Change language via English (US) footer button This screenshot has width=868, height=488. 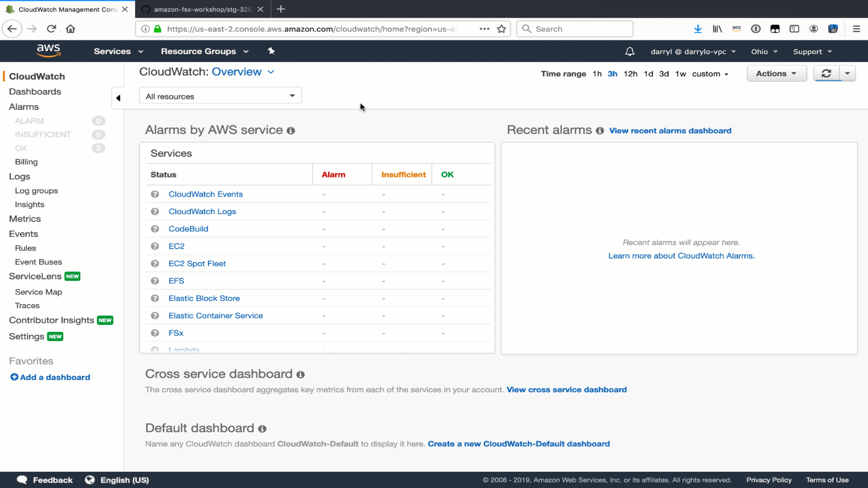pyautogui.click(x=117, y=480)
